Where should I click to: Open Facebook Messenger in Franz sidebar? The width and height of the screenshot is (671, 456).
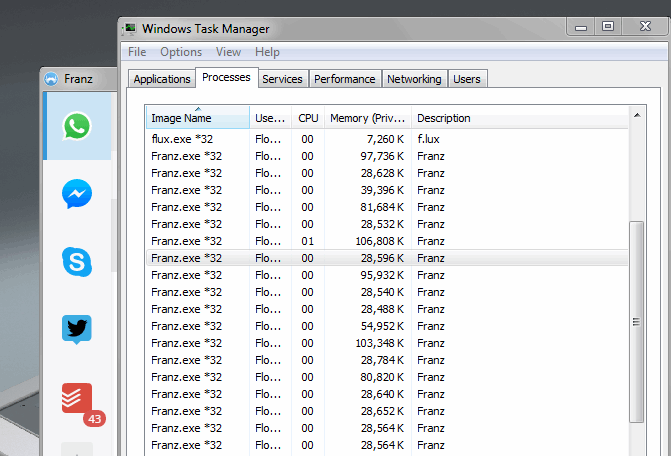[x=77, y=194]
